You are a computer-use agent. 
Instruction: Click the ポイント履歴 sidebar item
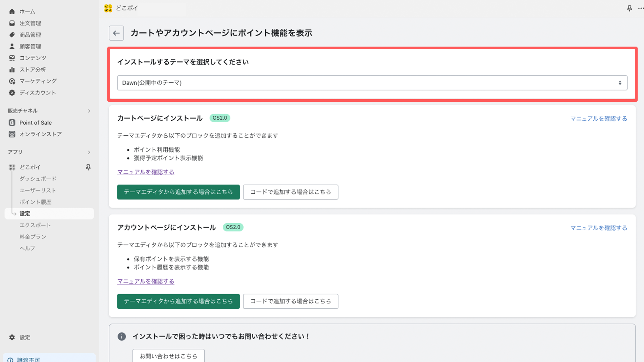point(35,201)
